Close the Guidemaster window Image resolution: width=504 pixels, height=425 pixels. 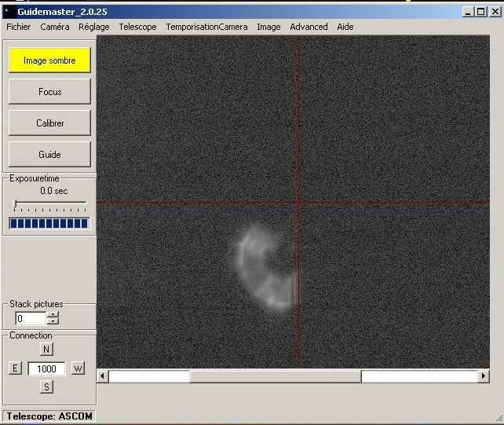tap(495, 12)
